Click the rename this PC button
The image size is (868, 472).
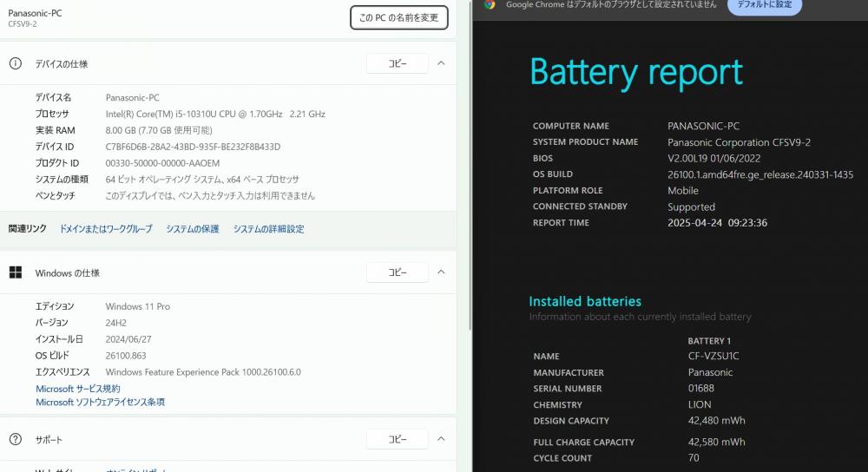coord(398,17)
